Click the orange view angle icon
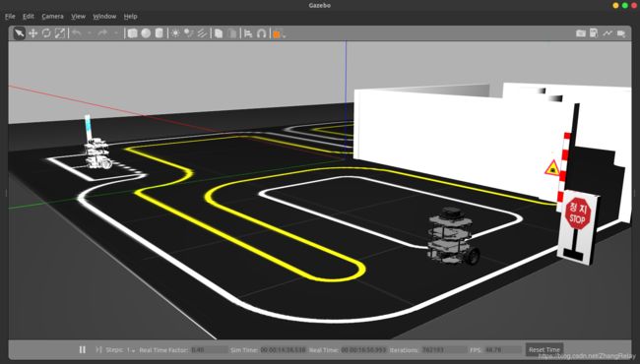 pos(277,34)
